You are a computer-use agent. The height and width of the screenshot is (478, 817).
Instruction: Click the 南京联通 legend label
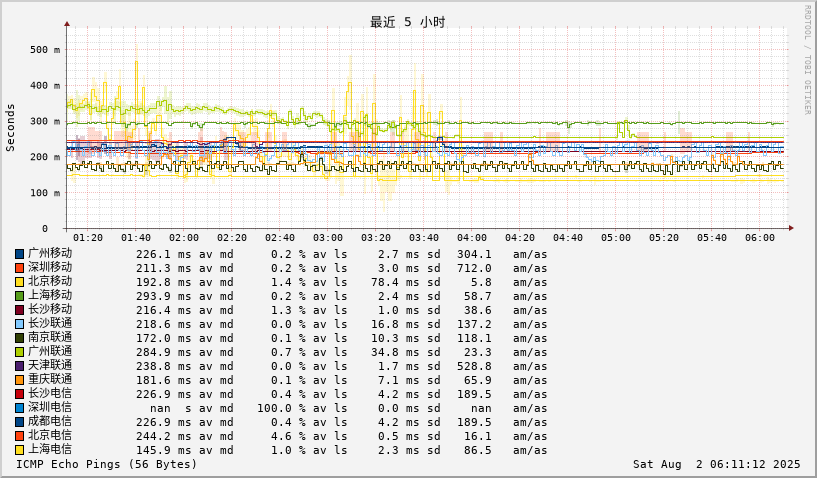(50, 337)
